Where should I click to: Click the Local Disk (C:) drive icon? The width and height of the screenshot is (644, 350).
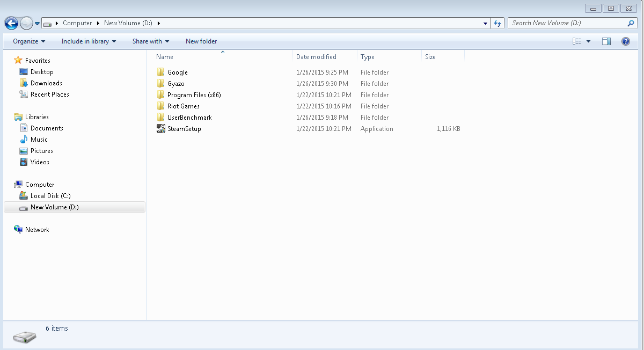(24, 196)
